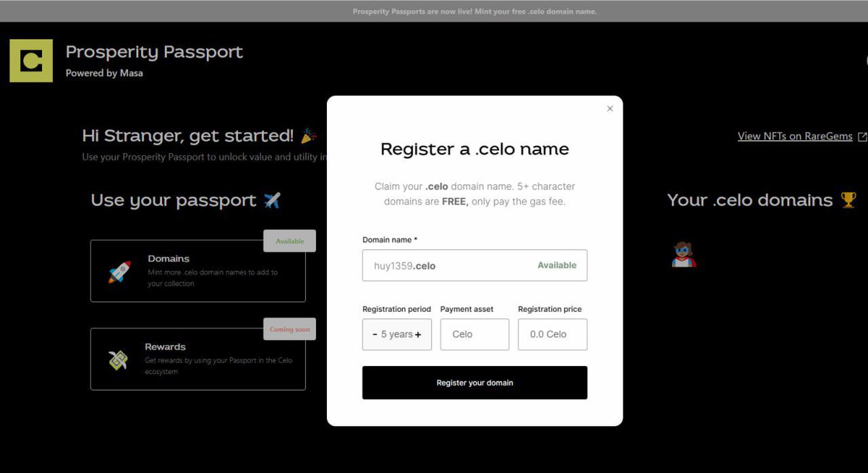Click the Celo logo in the header
Viewport: 868px width, 473px height.
31,61
